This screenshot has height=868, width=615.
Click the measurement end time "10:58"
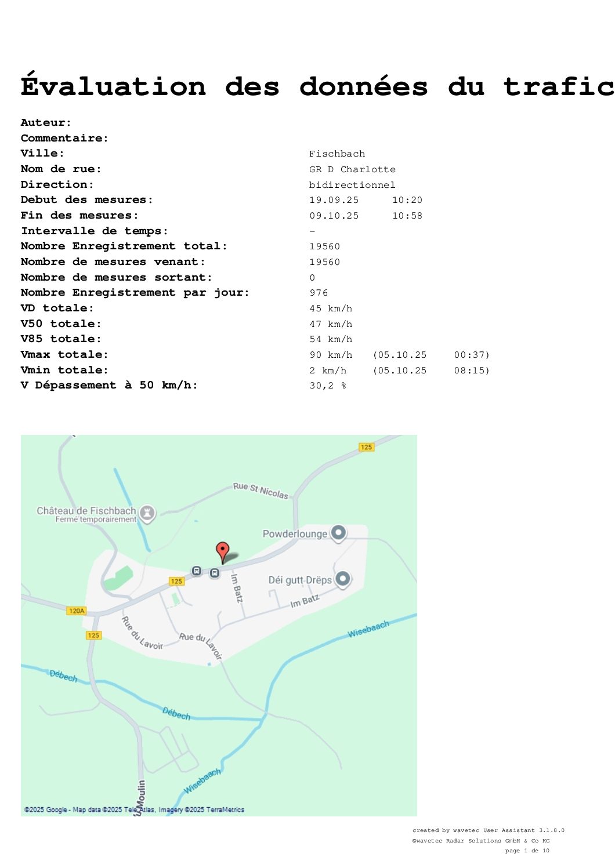407,216
